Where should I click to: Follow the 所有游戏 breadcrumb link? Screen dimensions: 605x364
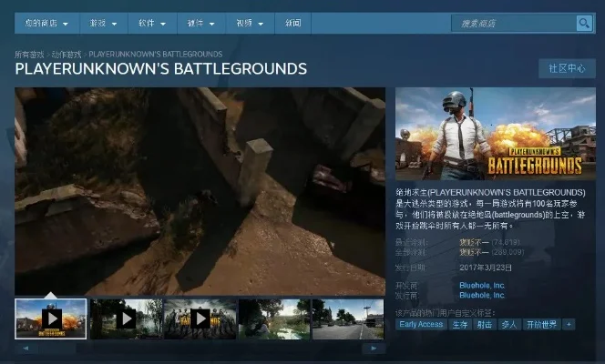pos(29,55)
